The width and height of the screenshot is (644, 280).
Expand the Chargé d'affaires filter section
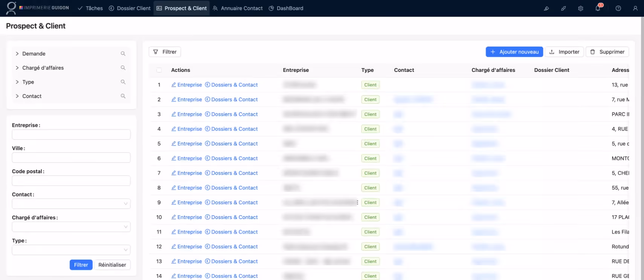pos(17,68)
